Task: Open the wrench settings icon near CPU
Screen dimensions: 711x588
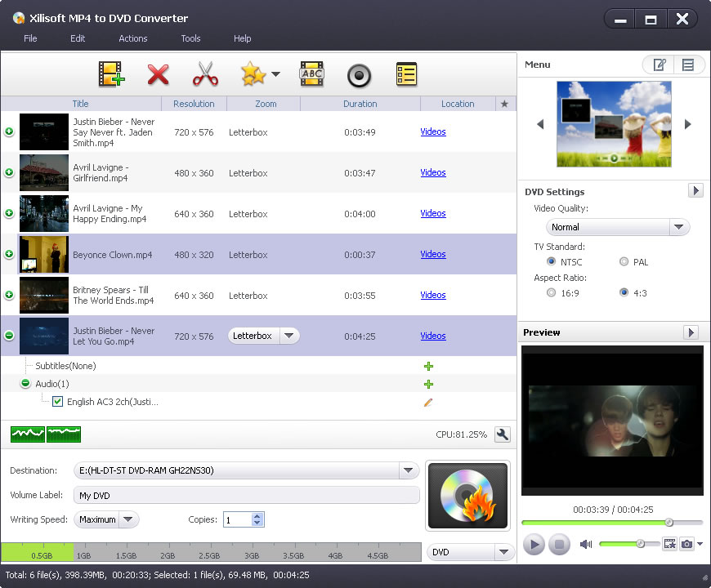Action: (503, 435)
